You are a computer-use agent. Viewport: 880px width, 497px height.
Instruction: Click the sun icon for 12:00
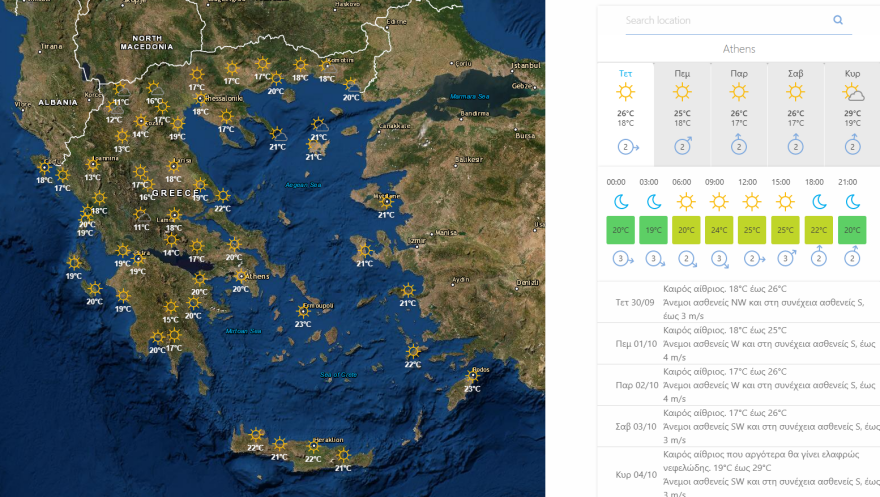(752, 202)
